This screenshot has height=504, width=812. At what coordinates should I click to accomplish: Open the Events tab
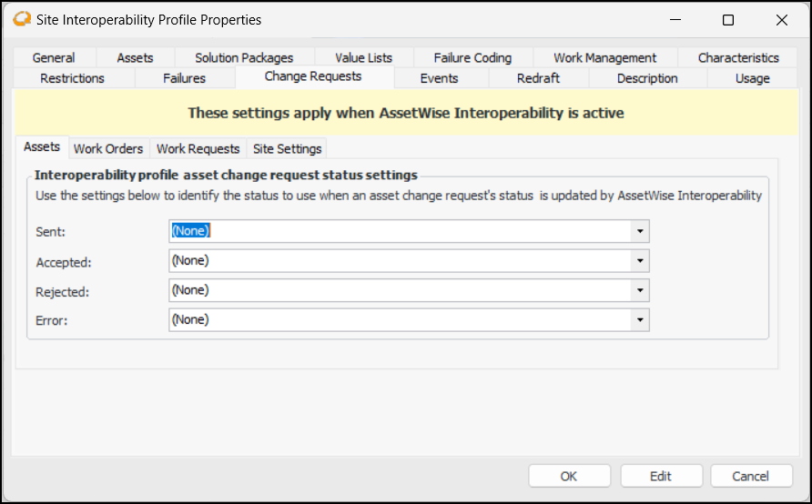coord(439,78)
